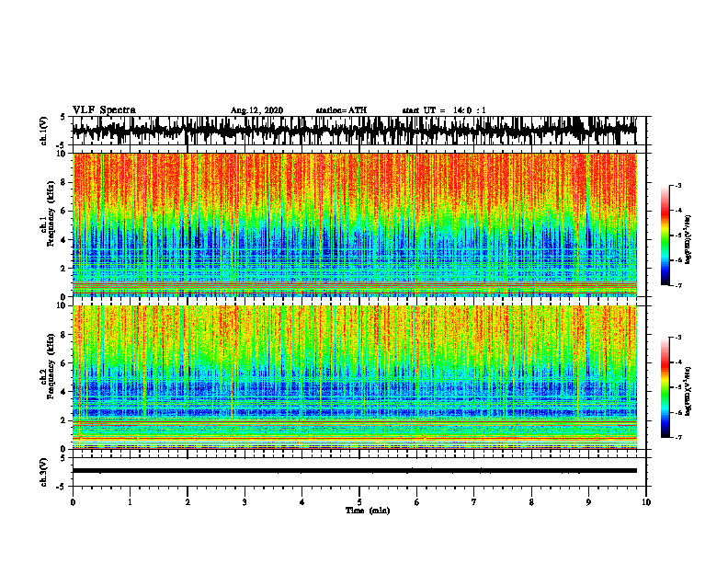Viewport: 728px width, 563px height.
Task: Click inside the ch.2 spectrogram panel
Action: 354,377
